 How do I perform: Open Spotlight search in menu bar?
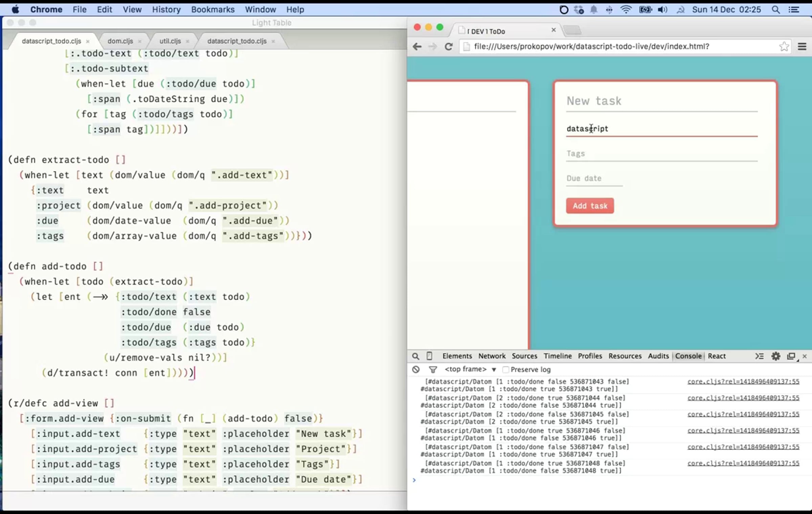coord(776,9)
